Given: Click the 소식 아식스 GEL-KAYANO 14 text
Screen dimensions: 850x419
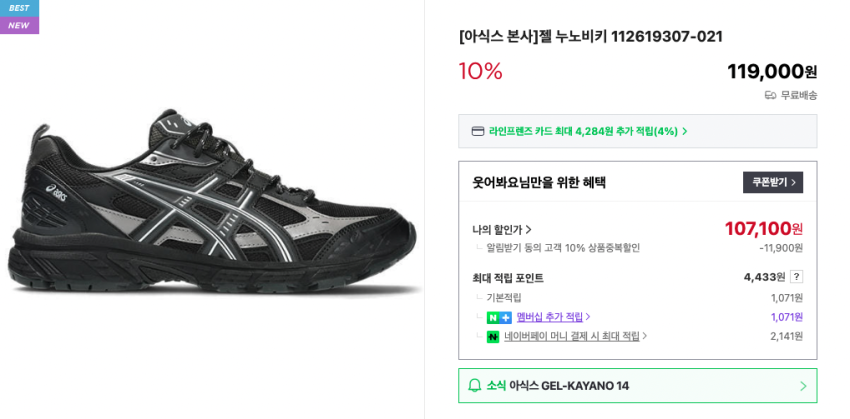Looking at the screenshot, I should click(x=558, y=386).
